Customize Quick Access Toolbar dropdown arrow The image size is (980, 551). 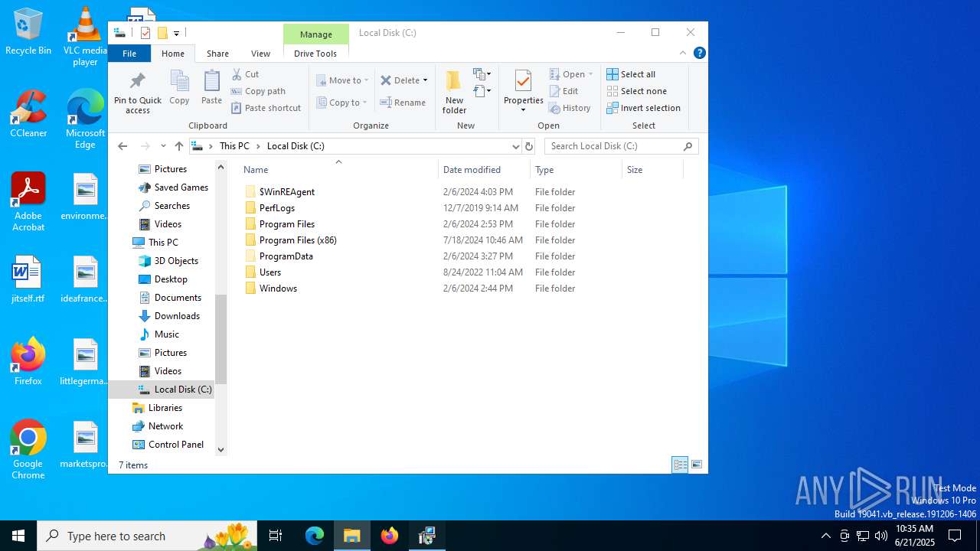coord(176,33)
